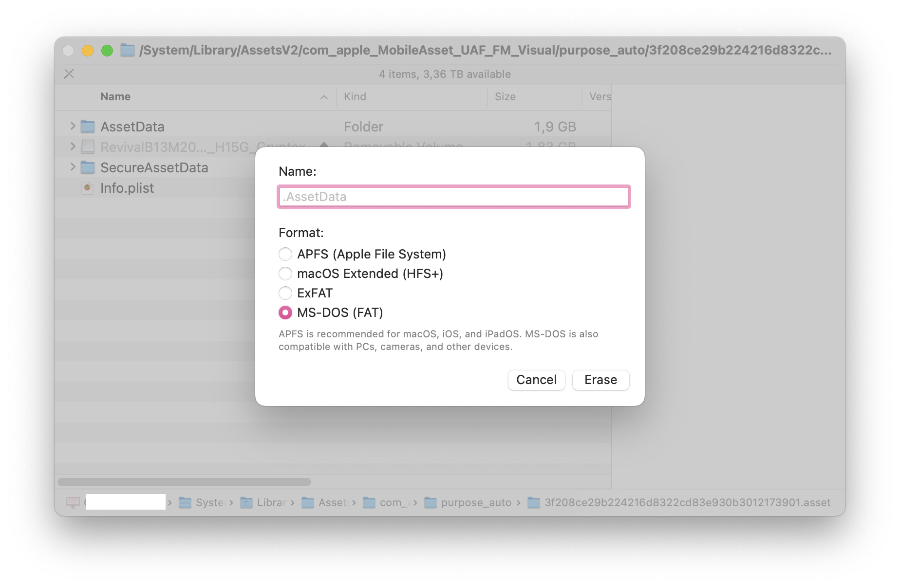Select macOS Extended (HFS+) format

pos(285,274)
